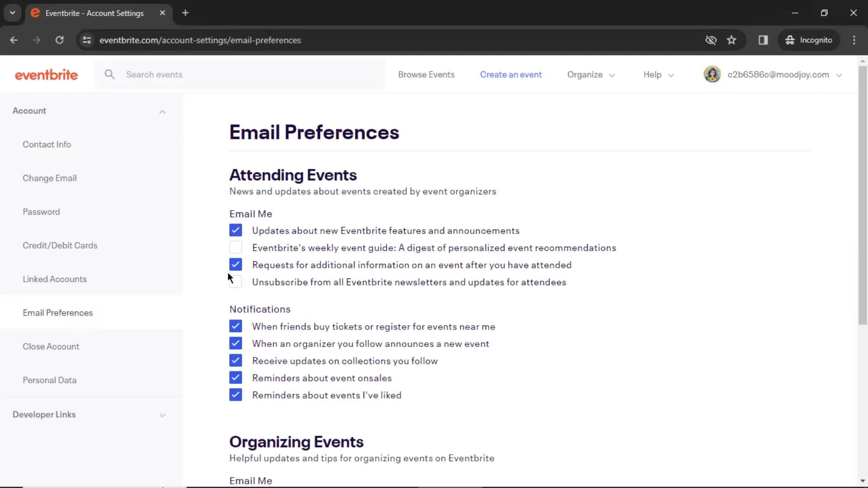Click the browser refresh icon
The image size is (868, 488).
(59, 40)
